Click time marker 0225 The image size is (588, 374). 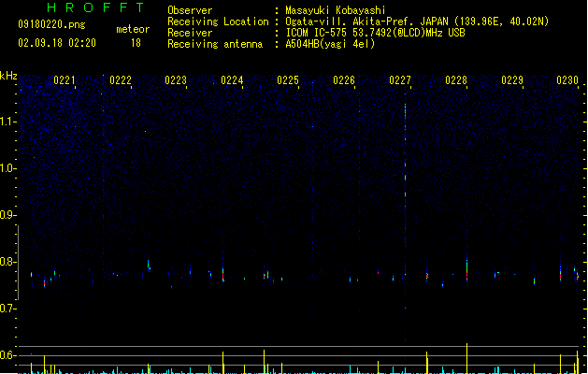(288, 80)
